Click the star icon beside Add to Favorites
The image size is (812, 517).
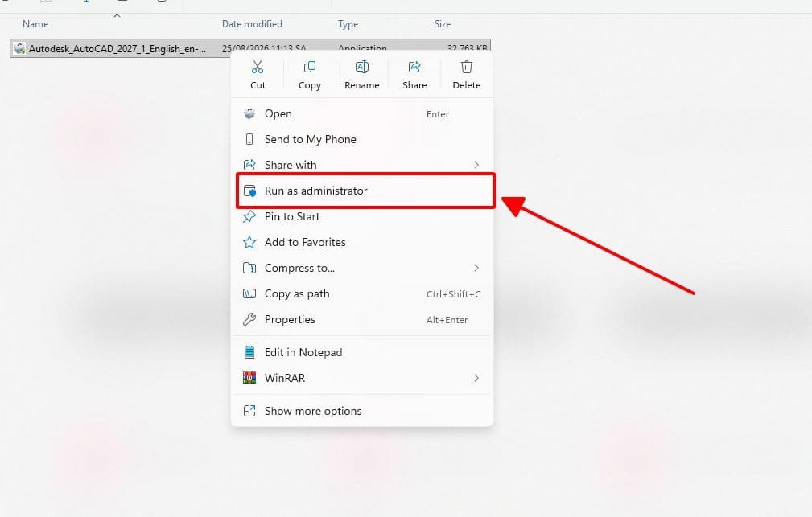pos(249,242)
